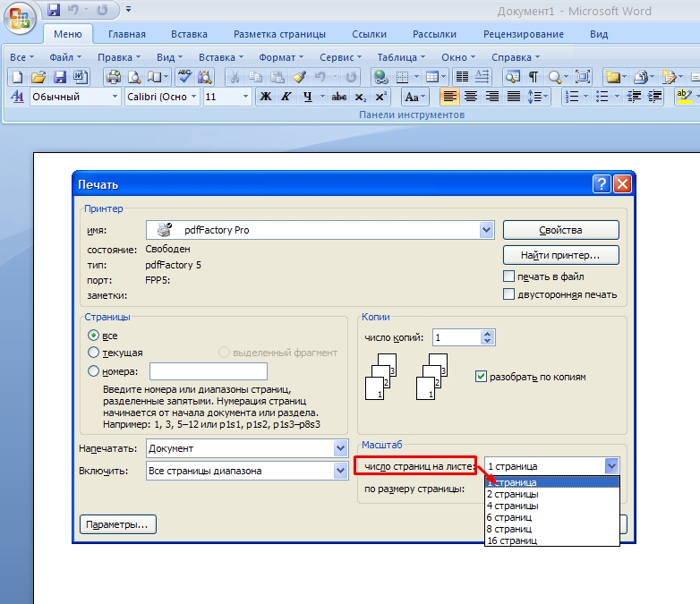Increase number of copies with up arrow
The image size is (700, 604).
[x=488, y=334]
